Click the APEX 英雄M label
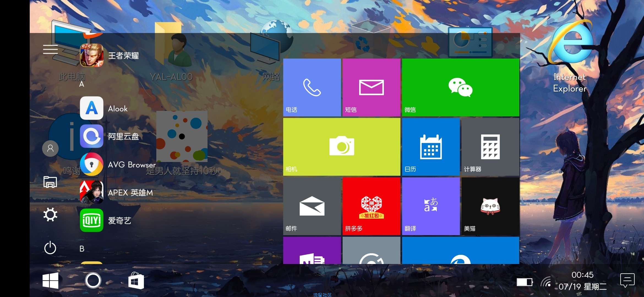The width and height of the screenshot is (644, 297). coord(130,193)
